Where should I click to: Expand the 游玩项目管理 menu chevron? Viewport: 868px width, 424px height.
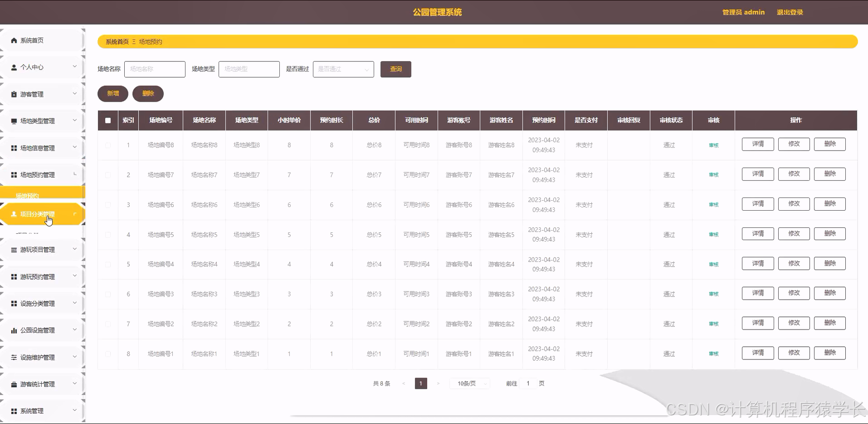[x=75, y=249]
